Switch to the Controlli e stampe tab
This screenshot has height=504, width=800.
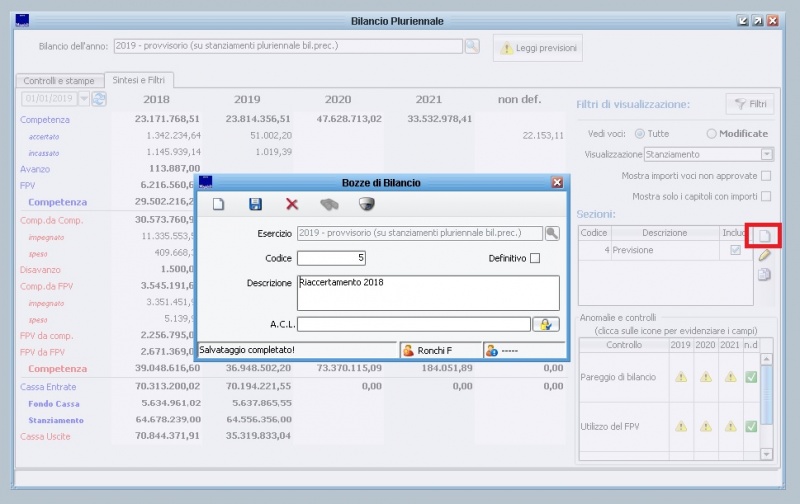pyautogui.click(x=59, y=80)
